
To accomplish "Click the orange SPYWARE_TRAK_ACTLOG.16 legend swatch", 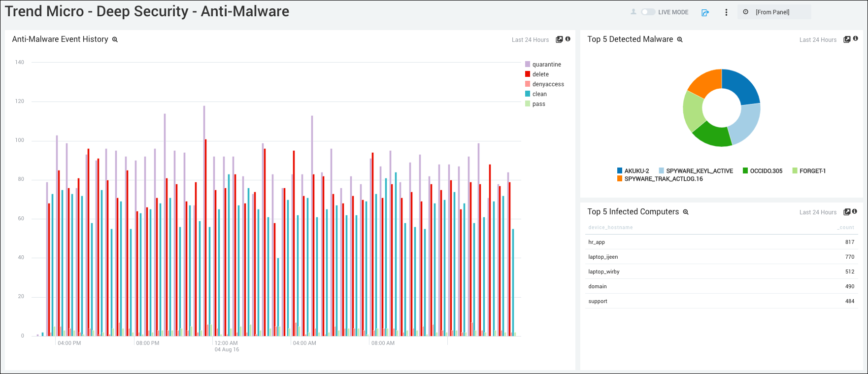I will (620, 179).
